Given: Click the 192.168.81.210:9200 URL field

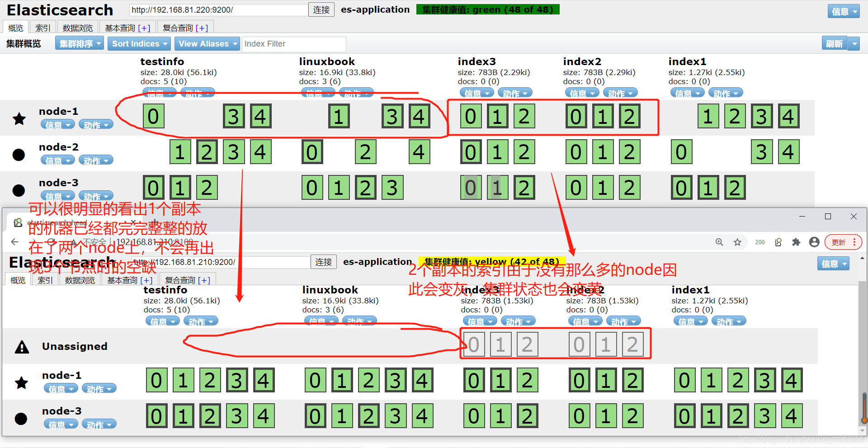Looking at the screenshot, I should [221, 262].
